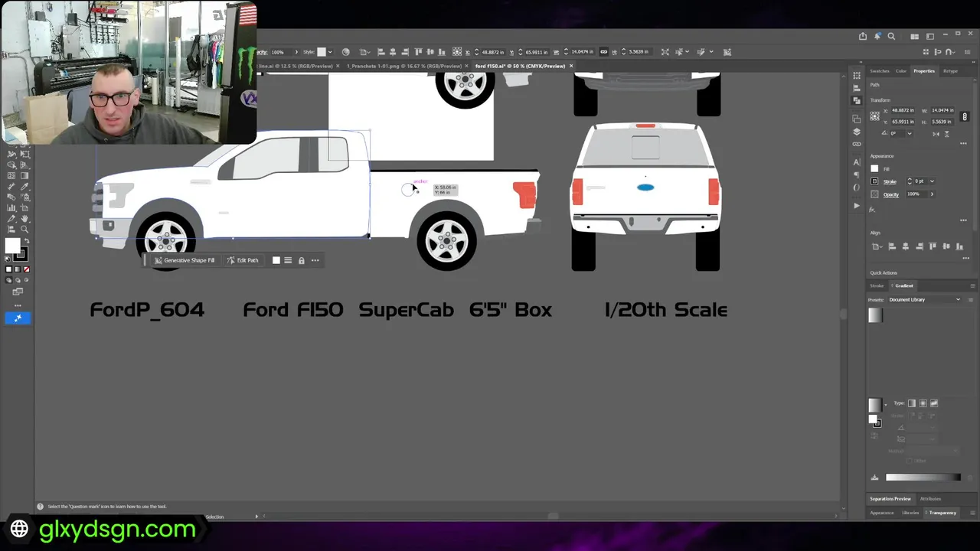This screenshot has width=980, height=551.
Task: Click the fx effects icon in Appearance
Action: [x=874, y=209]
